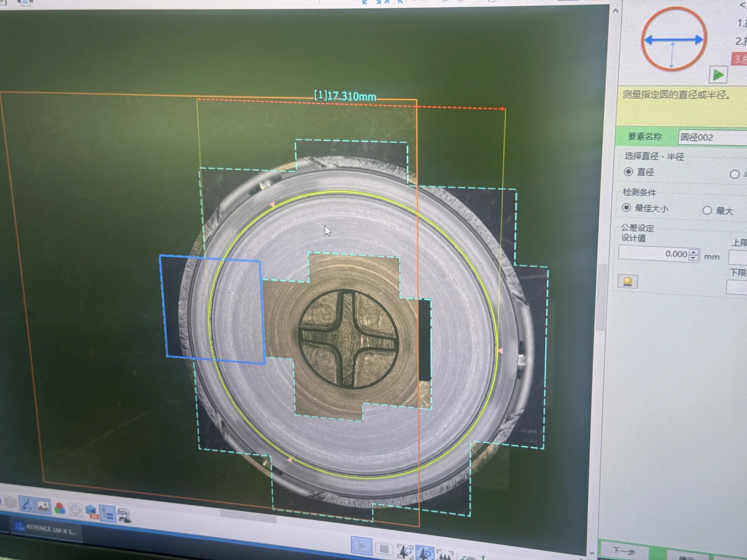Click the 下一步 button
The width and height of the screenshot is (747, 560).
[x=624, y=551]
